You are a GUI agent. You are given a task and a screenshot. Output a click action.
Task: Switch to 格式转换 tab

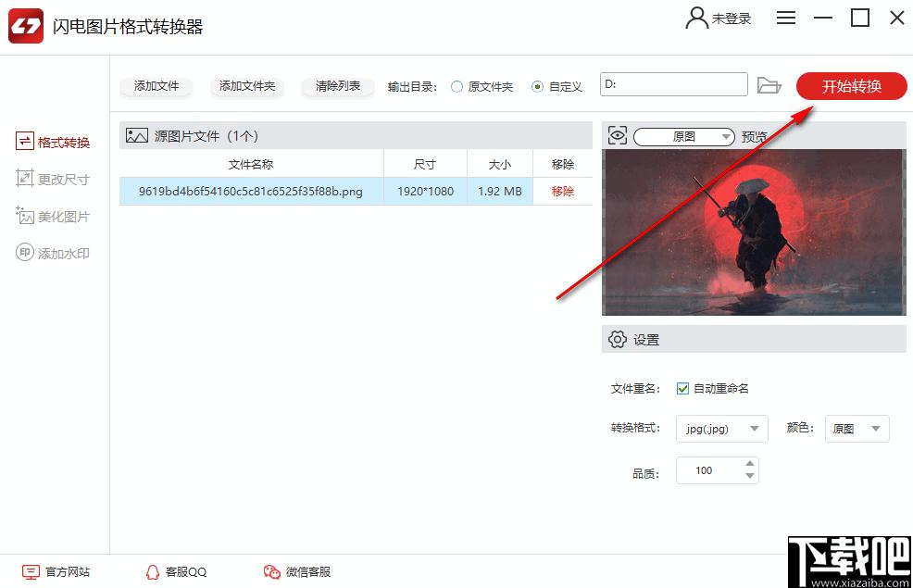click(x=53, y=142)
